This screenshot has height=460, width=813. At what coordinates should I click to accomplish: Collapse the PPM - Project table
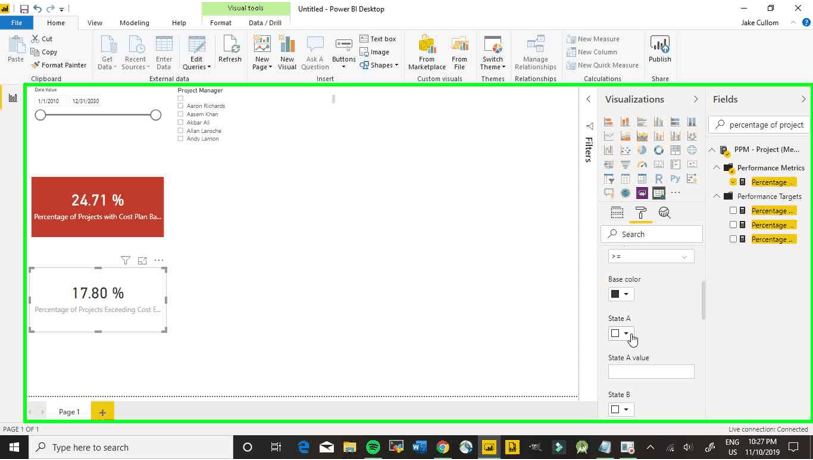click(x=712, y=150)
